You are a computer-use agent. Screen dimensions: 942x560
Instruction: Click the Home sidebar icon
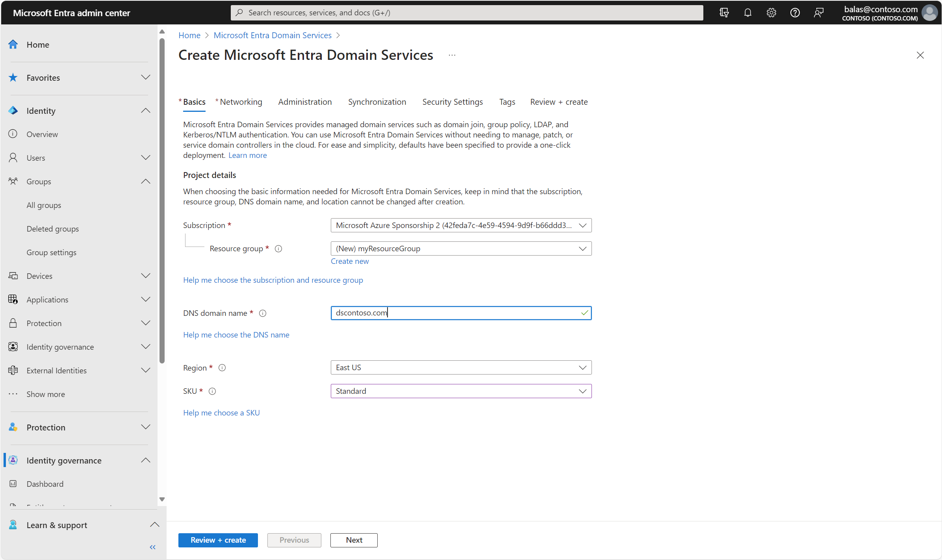pyautogui.click(x=15, y=44)
